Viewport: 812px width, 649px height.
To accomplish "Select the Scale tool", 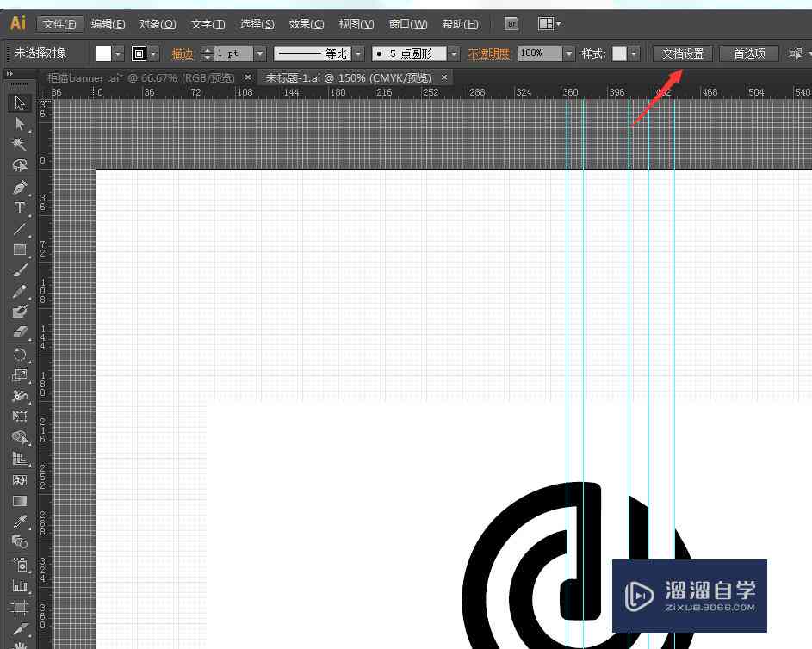I will 20,375.
